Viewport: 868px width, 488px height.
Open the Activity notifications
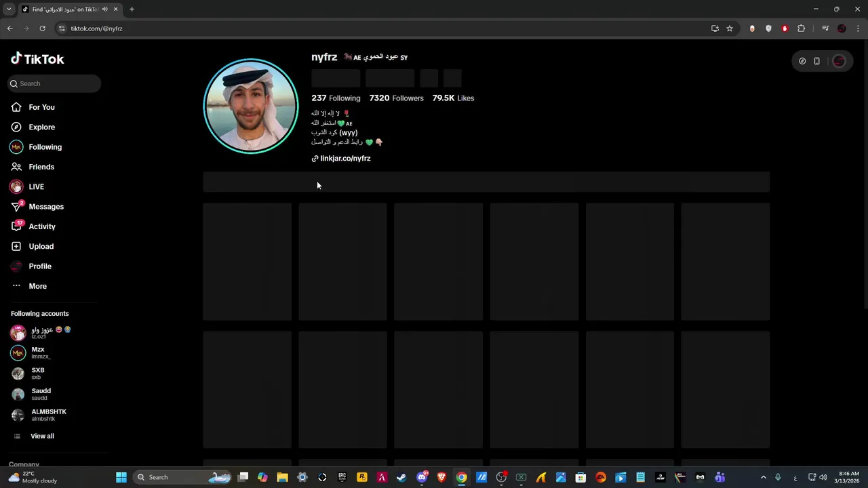42,226
